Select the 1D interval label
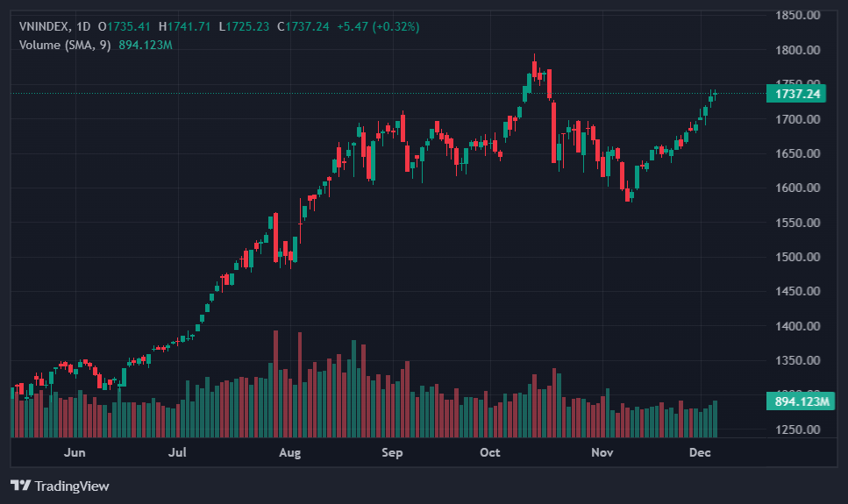The image size is (848, 504). pos(83,26)
